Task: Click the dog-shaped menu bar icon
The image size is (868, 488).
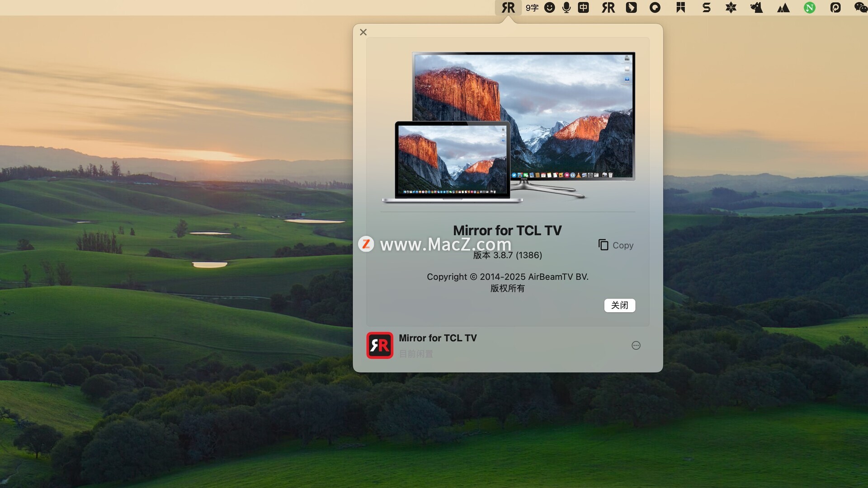Action: click(757, 8)
